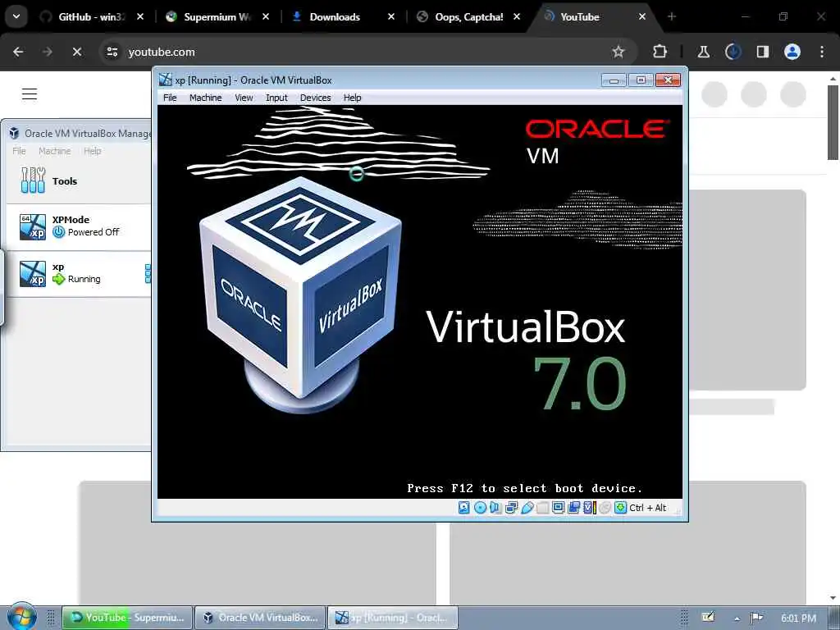The image size is (840, 630).
Task: Go back in the browser
Action: click(x=18, y=52)
